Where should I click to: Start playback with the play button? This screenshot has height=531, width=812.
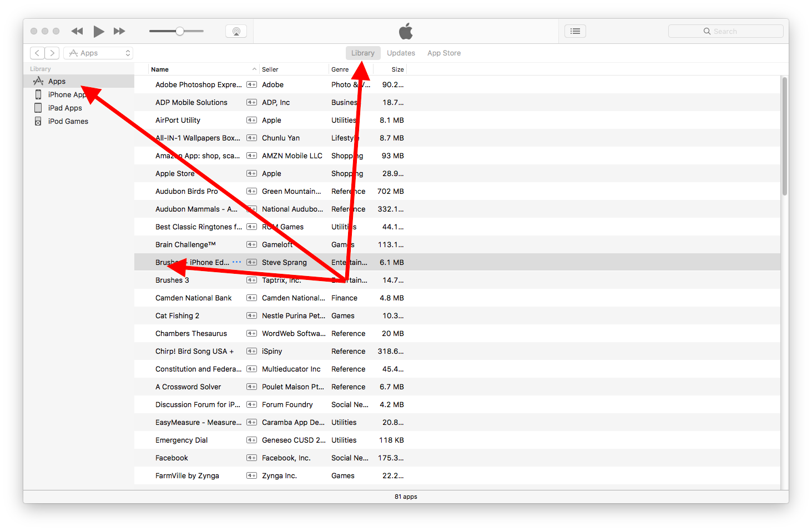[x=99, y=31]
